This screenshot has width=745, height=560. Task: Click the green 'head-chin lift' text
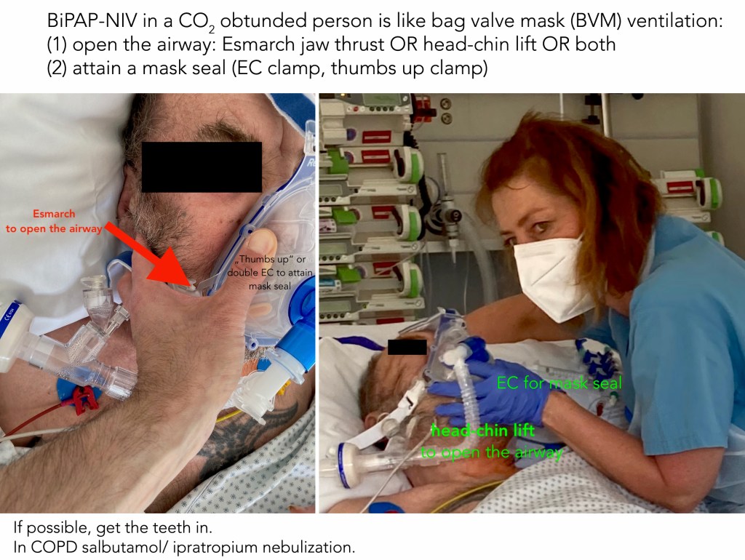click(x=483, y=431)
